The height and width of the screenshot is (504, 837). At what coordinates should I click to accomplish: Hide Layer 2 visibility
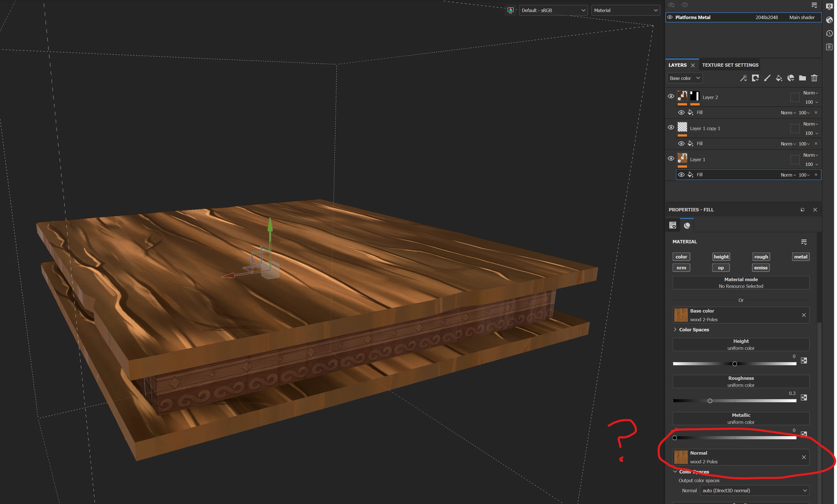click(671, 96)
